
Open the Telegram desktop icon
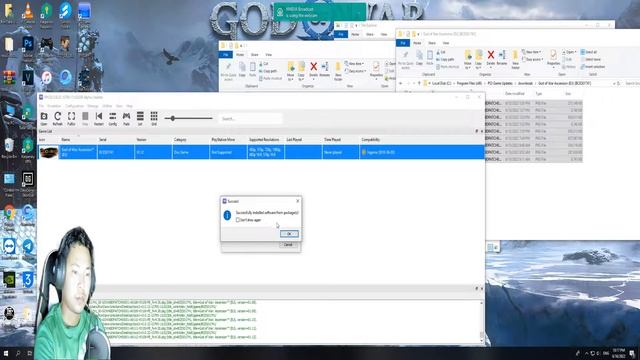28,249
